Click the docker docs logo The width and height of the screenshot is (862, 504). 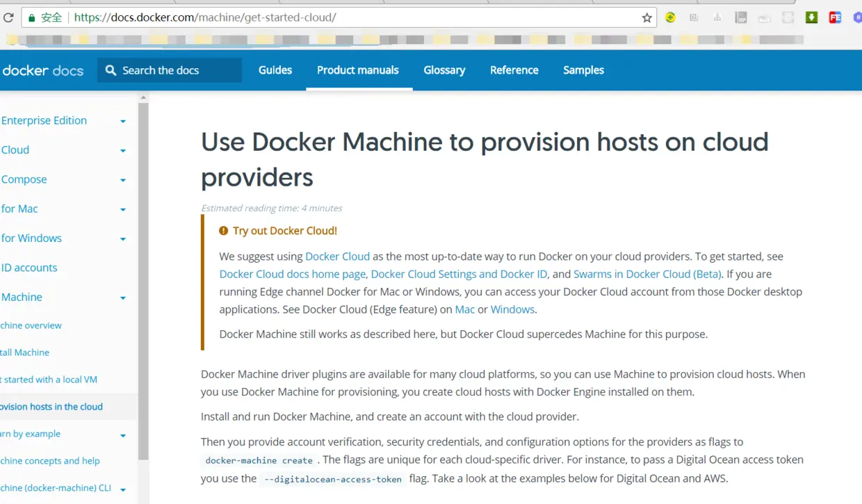tap(42, 70)
